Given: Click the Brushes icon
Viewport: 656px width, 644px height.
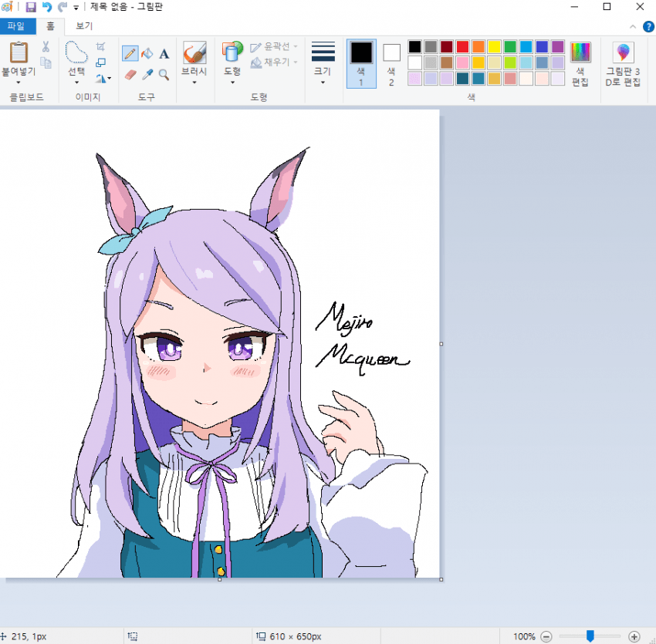Looking at the screenshot, I should (194, 52).
